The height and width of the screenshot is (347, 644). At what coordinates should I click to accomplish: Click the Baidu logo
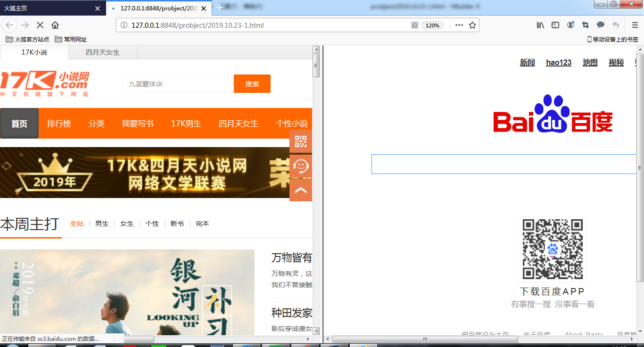pos(553,114)
